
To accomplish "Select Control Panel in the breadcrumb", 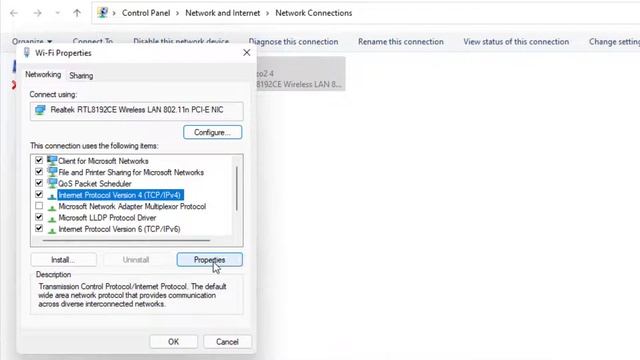I will (146, 13).
